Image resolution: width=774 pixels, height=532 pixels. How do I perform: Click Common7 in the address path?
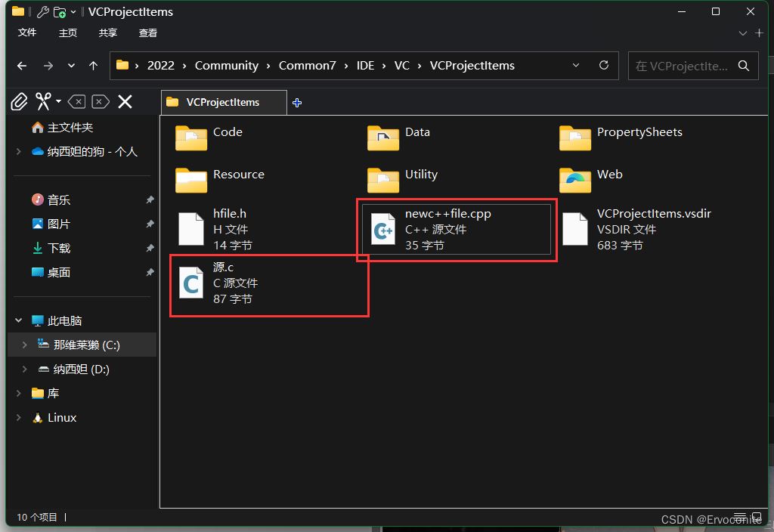307,66
